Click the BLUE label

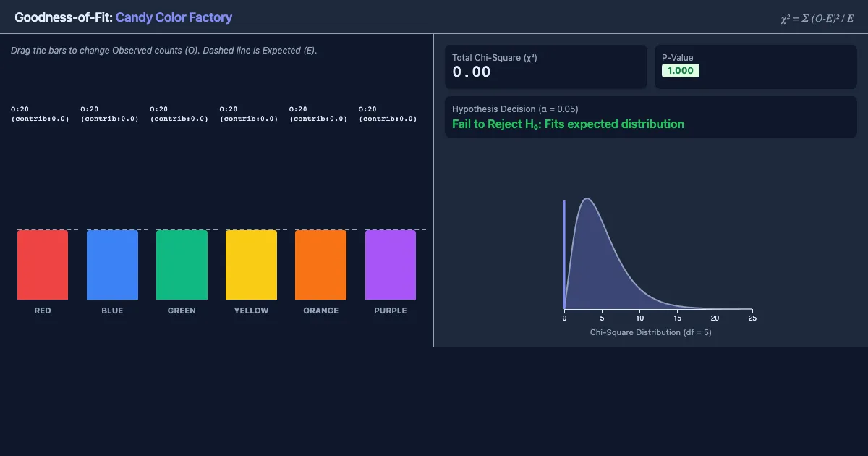pos(112,311)
